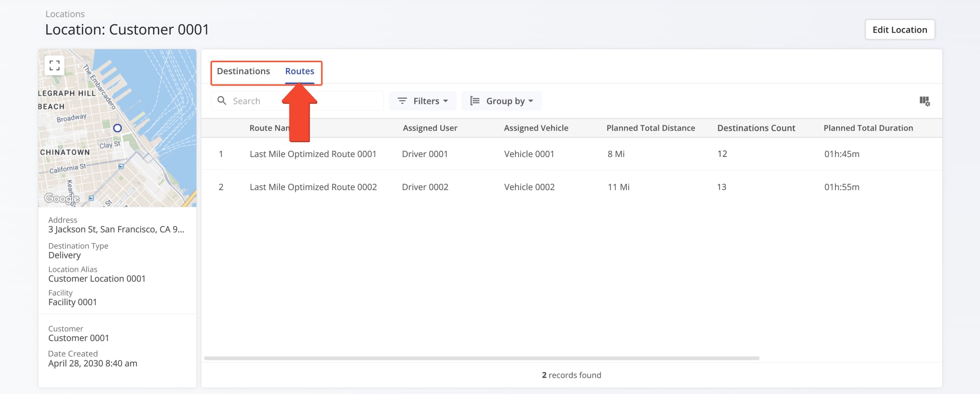Sort by the Assigned User column header
This screenshot has height=394, width=980.
(x=430, y=128)
